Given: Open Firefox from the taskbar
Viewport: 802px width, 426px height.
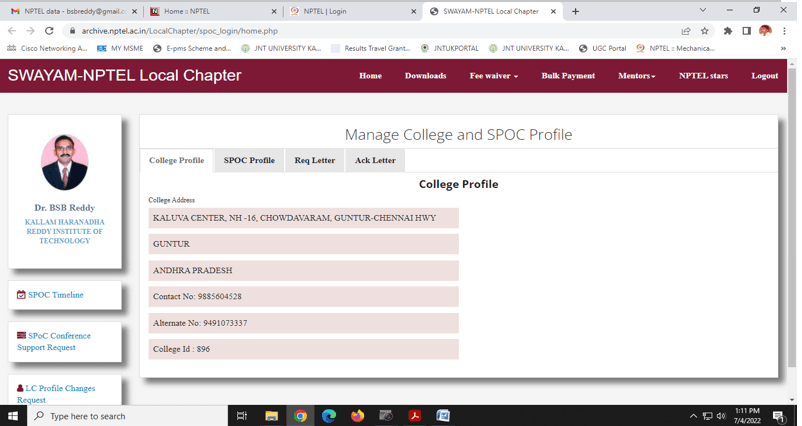Looking at the screenshot, I should pos(357,416).
